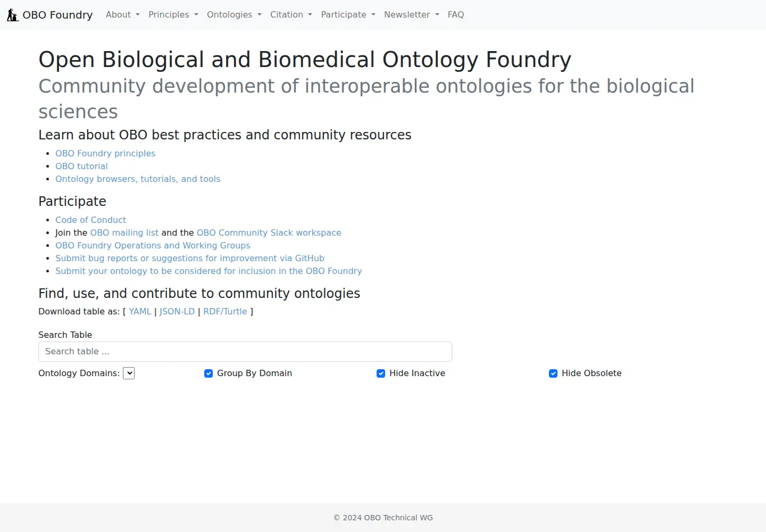766x532 pixels.
Task: Open OBO Foundry Operations and Working Groups
Action: tap(153, 245)
